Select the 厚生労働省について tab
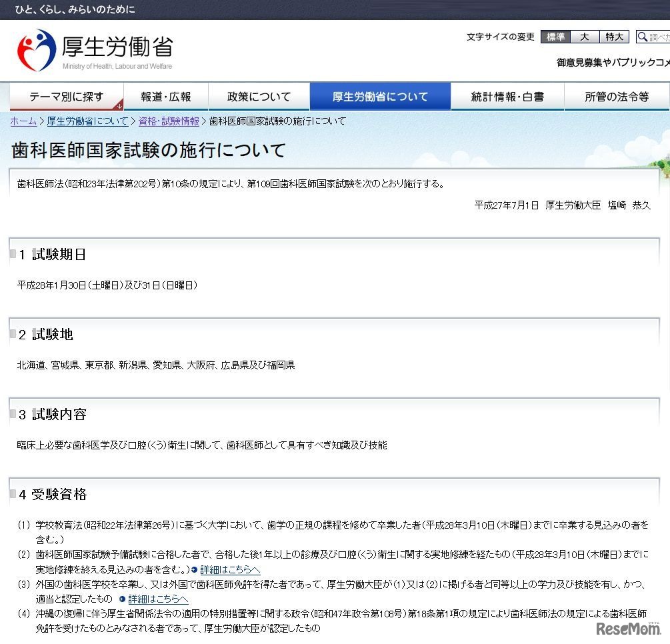This screenshot has height=644, width=670. tap(380, 95)
